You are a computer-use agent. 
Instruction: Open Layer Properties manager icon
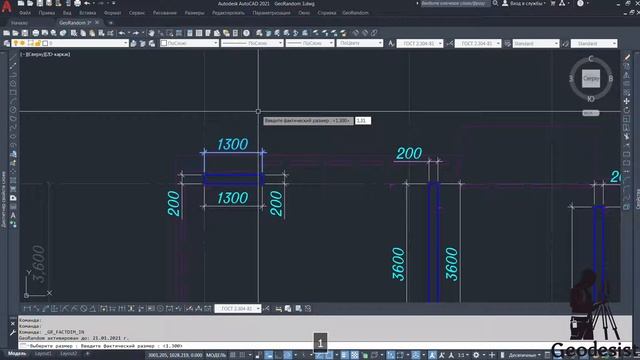pos(7,43)
